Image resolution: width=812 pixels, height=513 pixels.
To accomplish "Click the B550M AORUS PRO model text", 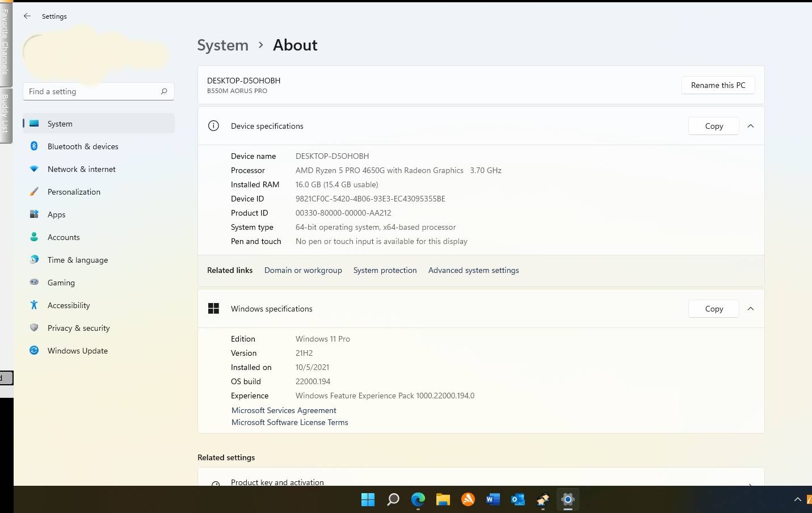I will pyautogui.click(x=237, y=91).
